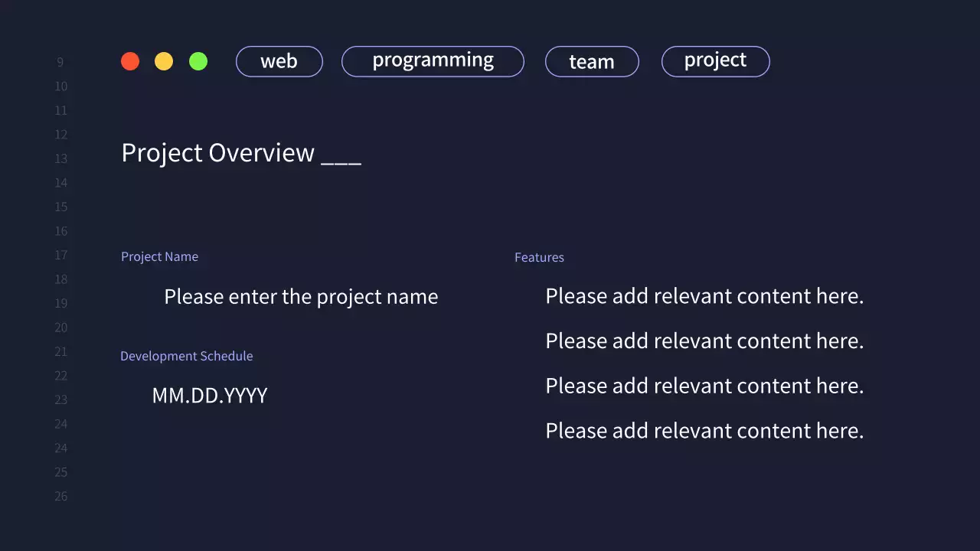Click line number 9 in the gutter
Screen dimensions: 980x551
click(60, 62)
